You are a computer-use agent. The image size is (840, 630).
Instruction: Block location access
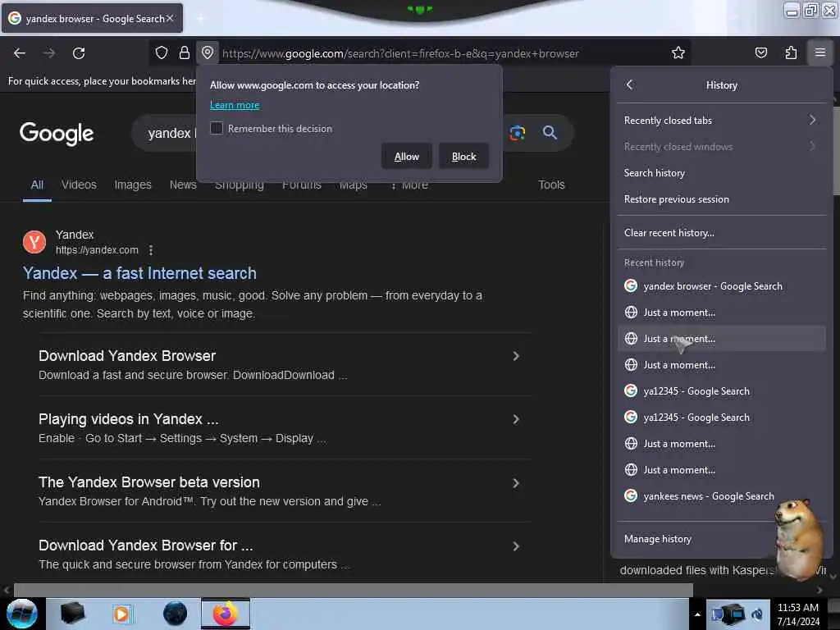(464, 157)
